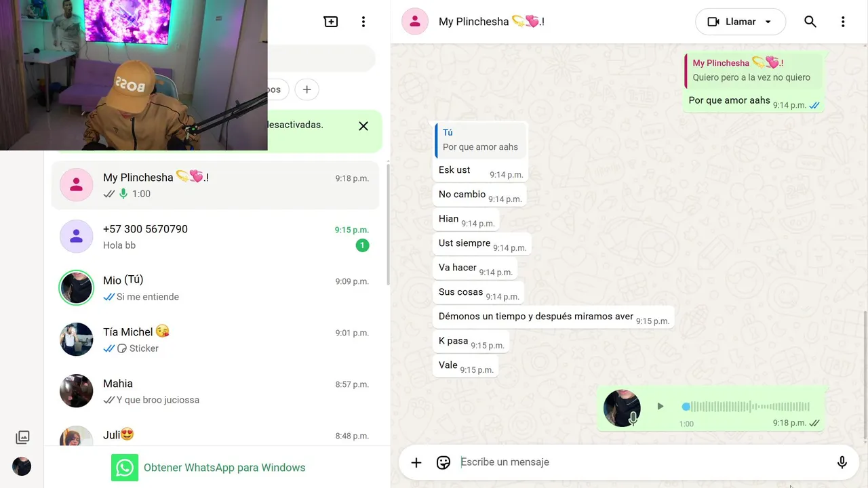Viewport: 868px width, 488px height.
Task: Open conversation options three-dot menu
Action: 843,22
